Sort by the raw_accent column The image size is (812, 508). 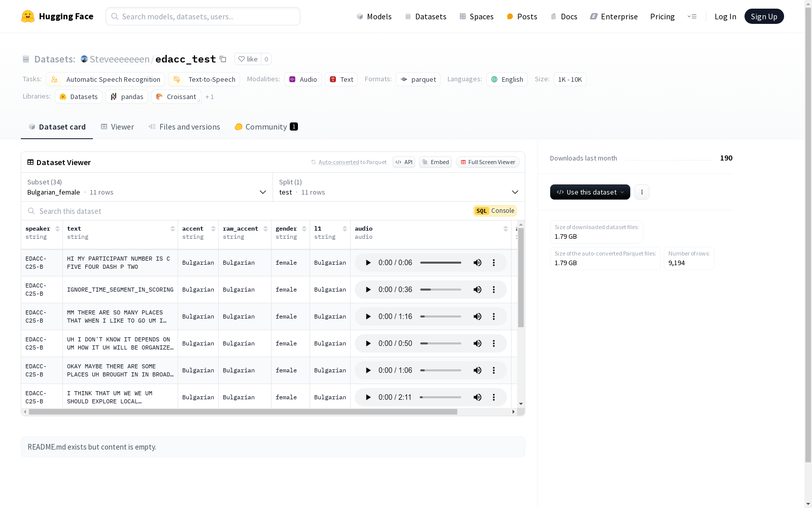[265, 229]
